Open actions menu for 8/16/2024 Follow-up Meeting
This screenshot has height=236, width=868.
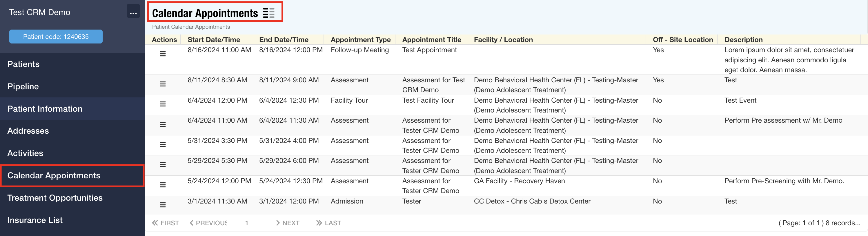(163, 54)
